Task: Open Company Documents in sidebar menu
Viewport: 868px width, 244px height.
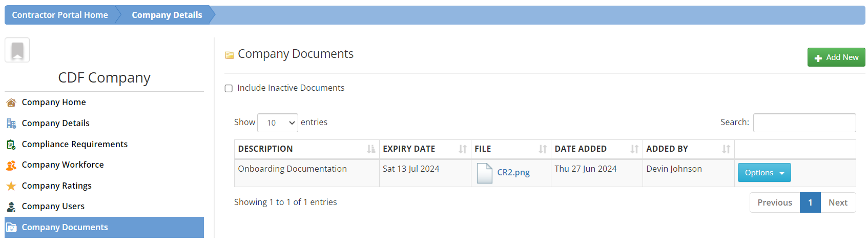Action: point(65,227)
